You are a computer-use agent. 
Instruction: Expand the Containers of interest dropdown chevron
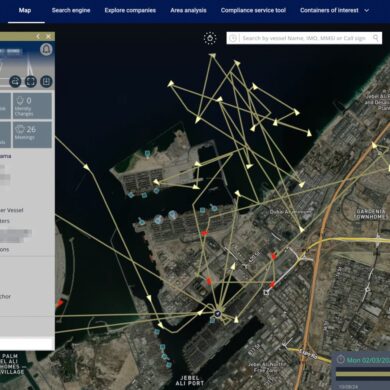click(367, 11)
